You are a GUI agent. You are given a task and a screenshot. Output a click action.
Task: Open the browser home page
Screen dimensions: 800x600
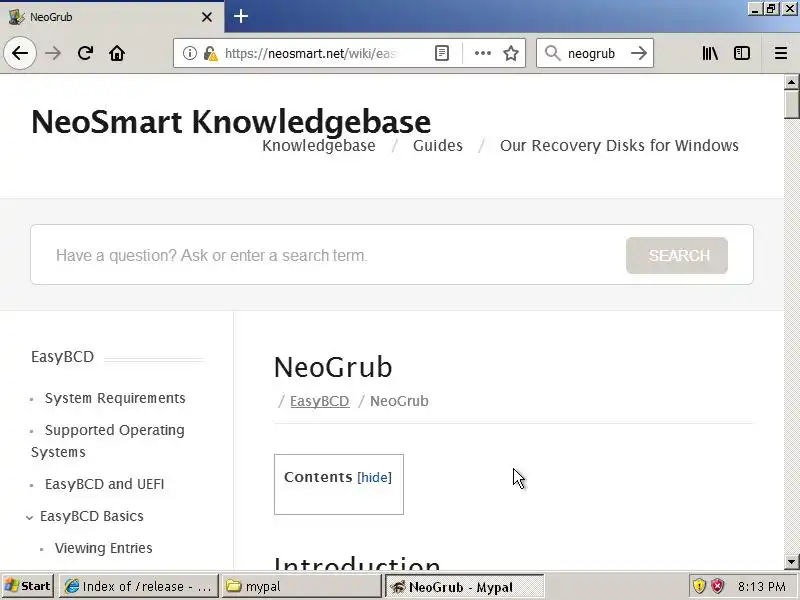pos(117,53)
